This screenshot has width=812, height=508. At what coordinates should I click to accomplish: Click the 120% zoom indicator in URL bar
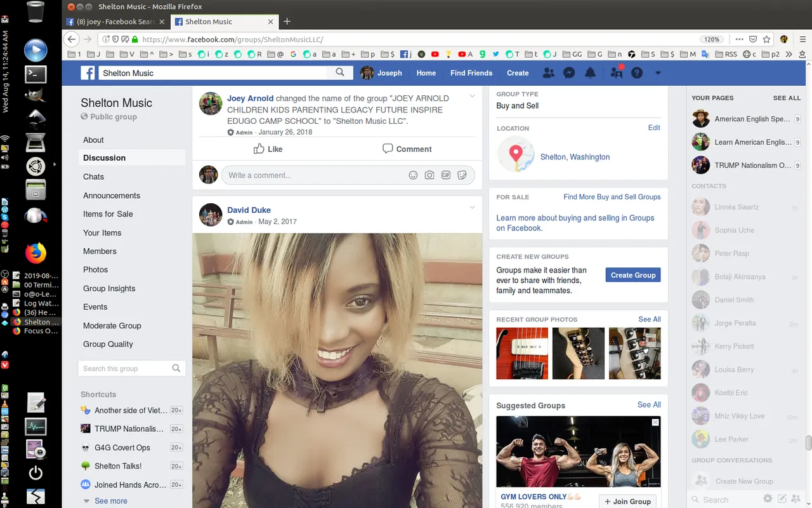[712, 39]
